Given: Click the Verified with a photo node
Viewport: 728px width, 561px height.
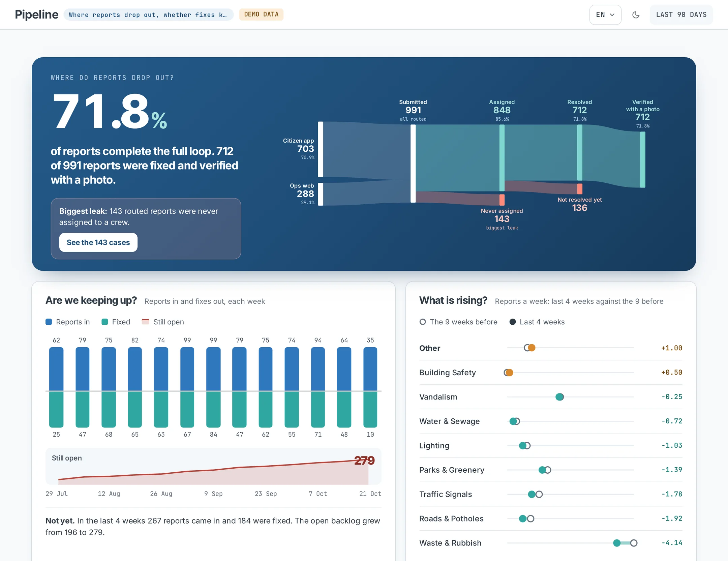Looking at the screenshot, I should click(x=643, y=159).
